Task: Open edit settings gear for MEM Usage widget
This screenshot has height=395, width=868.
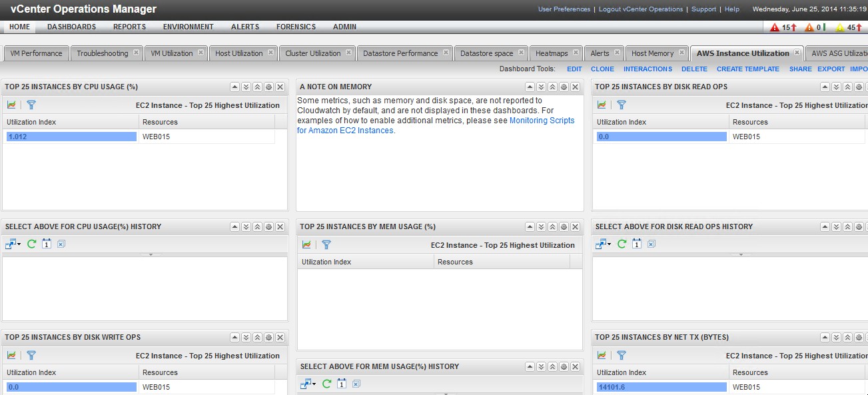Action: click(564, 227)
